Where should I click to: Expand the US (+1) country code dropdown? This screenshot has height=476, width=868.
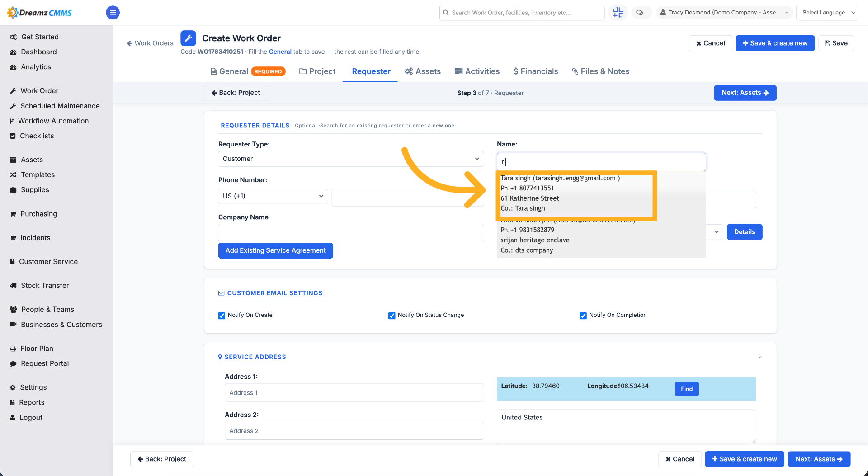273,196
